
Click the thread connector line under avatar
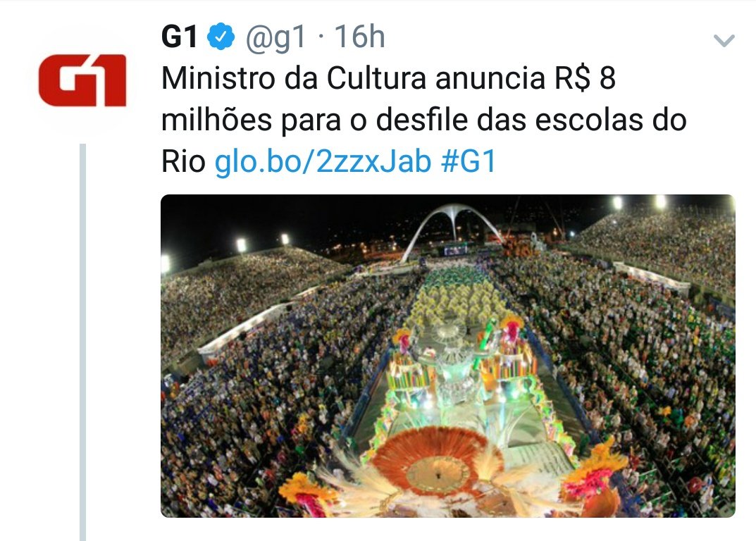[82, 342]
